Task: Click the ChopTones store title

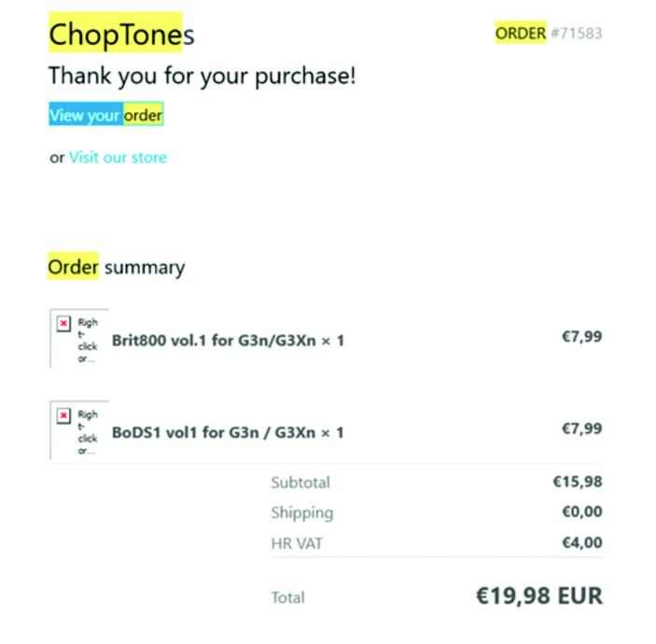Action: point(121,35)
